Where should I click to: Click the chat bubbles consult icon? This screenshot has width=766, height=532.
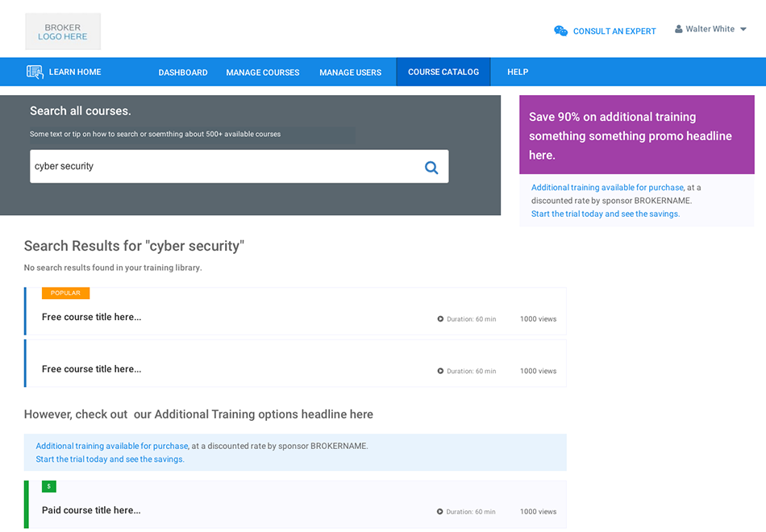(560, 31)
